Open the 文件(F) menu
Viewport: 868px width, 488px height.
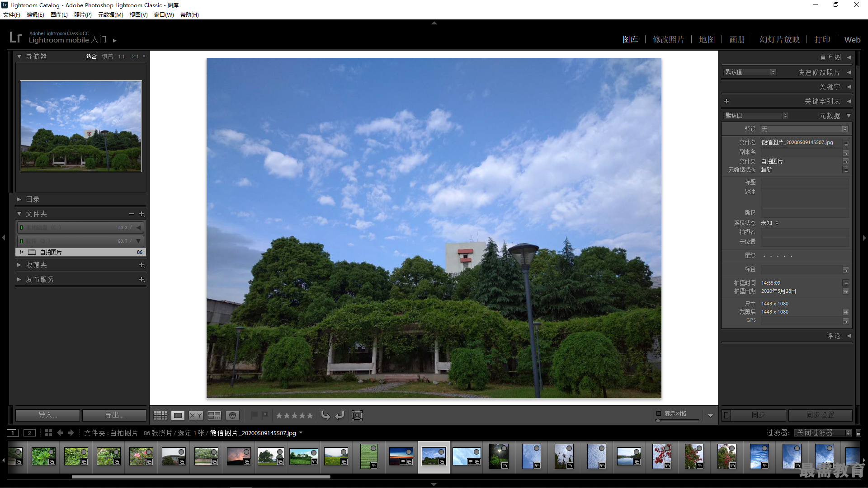point(12,15)
